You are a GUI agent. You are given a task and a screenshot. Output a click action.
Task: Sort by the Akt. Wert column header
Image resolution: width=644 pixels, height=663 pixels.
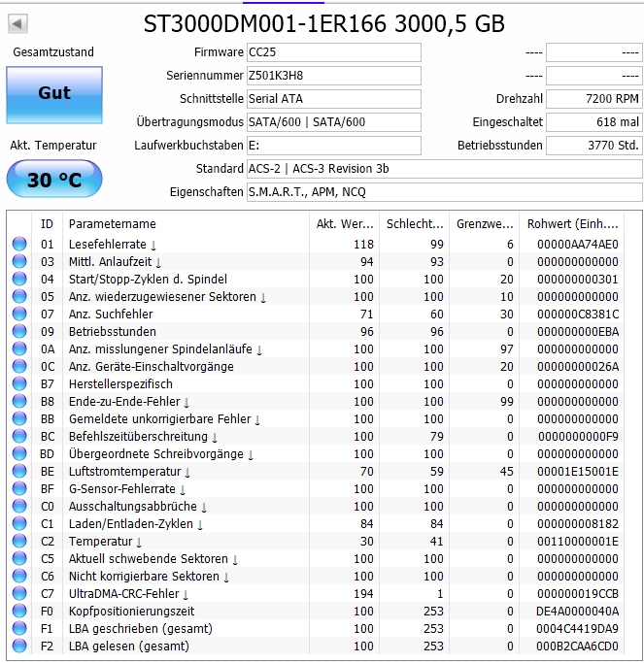(x=345, y=223)
